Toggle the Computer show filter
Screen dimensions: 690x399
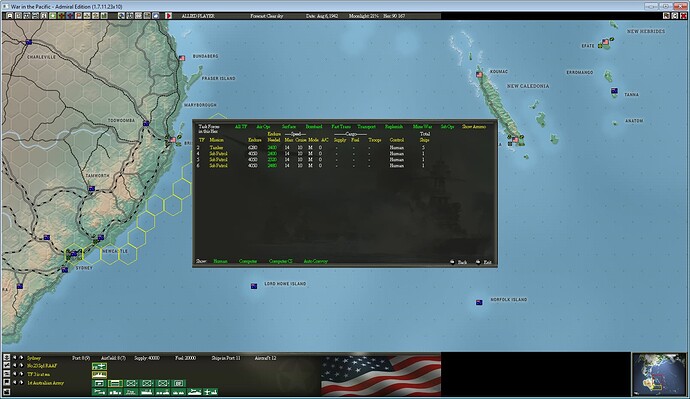coord(248,261)
